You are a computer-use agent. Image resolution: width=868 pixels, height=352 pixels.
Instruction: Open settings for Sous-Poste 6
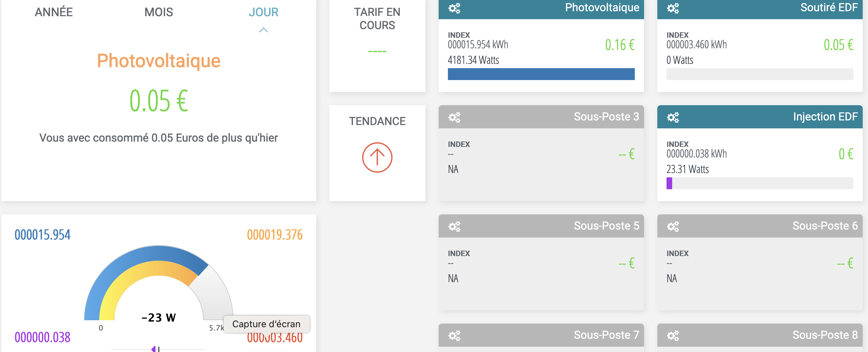[x=673, y=226]
